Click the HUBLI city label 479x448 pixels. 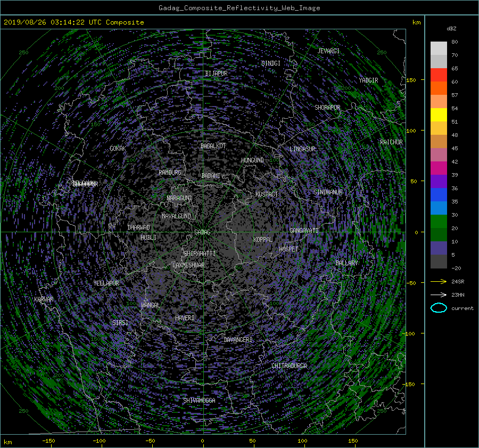[148, 238]
